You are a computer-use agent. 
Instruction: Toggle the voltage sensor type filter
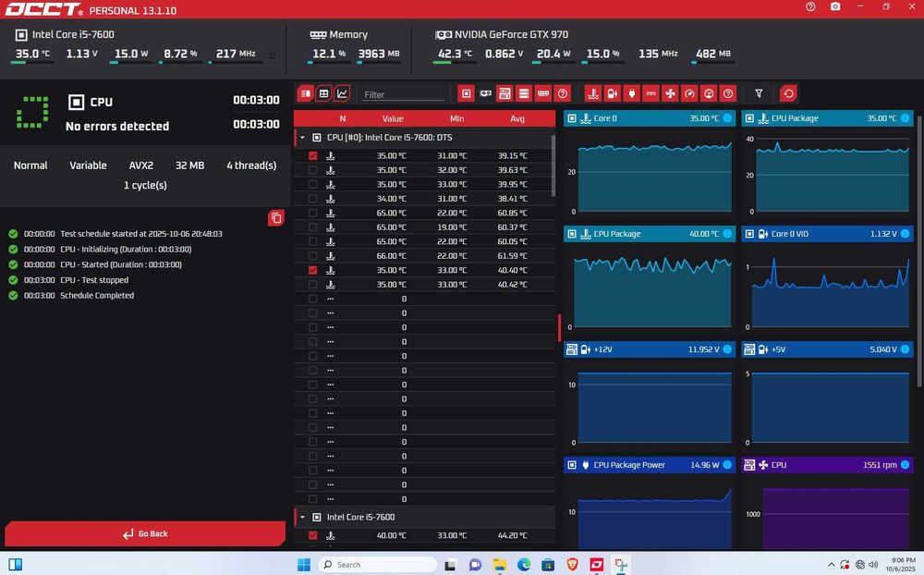click(x=613, y=93)
